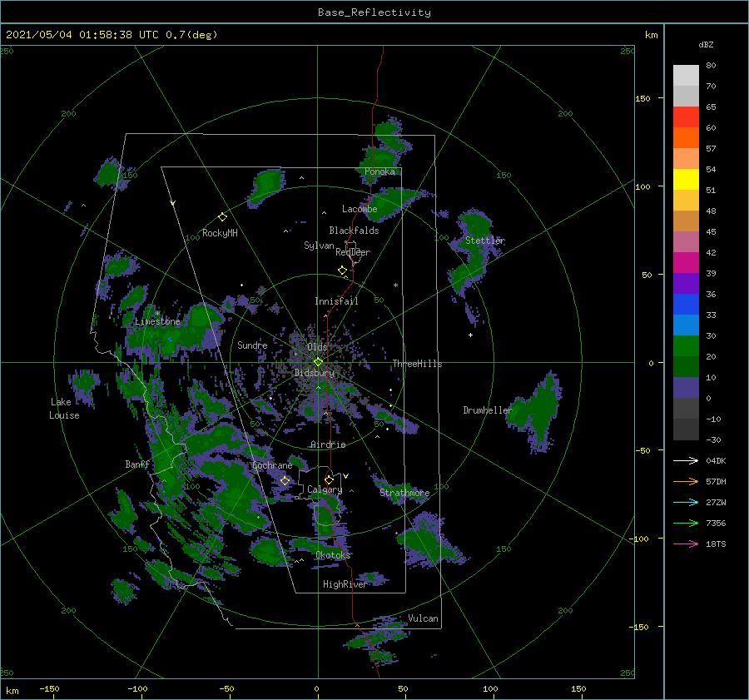The width and height of the screenshot is (749, 700).
Task: Select the yellow diamond marker above Calgary
Action: coord(329,479)
